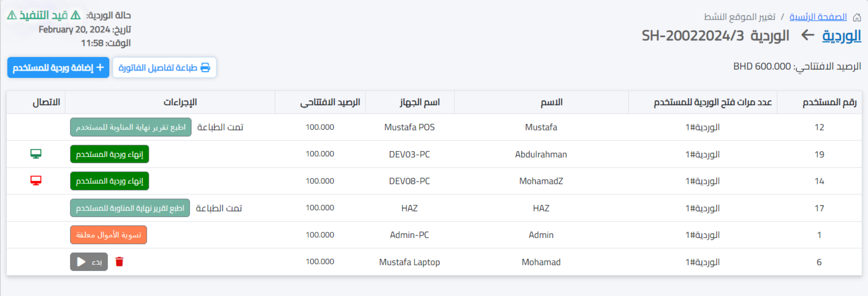
Task: Click إنهاء وردية المستخدم for MohamadZ
Action: coord(109,181)
